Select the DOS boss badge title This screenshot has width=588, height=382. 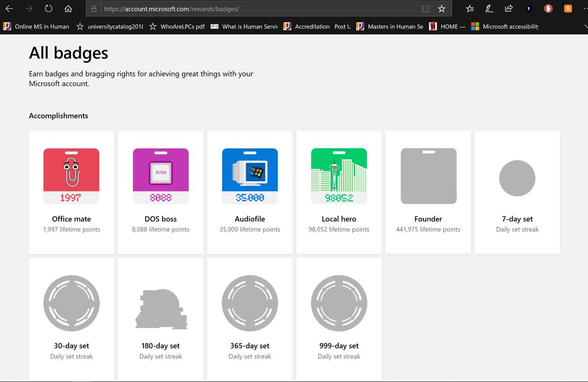pos(161,219)
